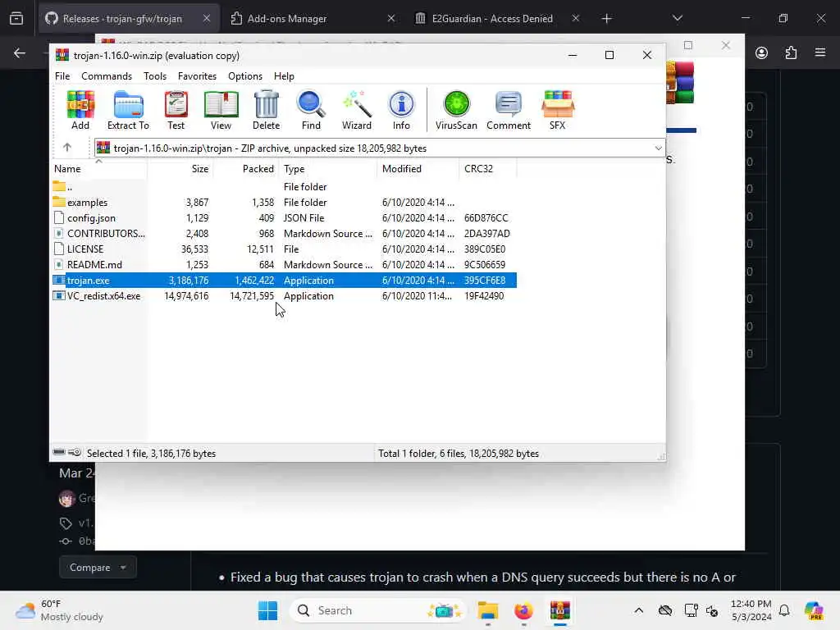Click the examples folder icon

pos(59,202)
